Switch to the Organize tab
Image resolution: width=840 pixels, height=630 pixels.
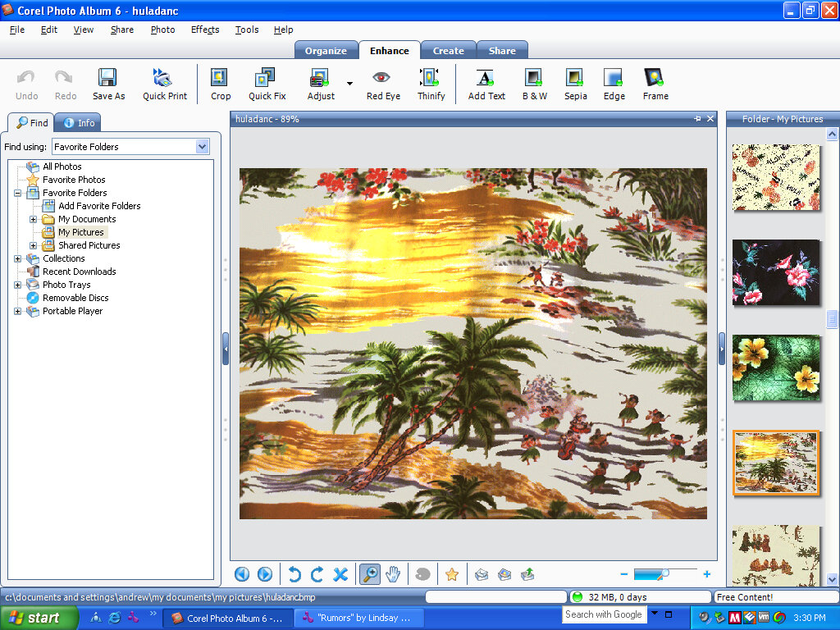[x=326, y=50]
